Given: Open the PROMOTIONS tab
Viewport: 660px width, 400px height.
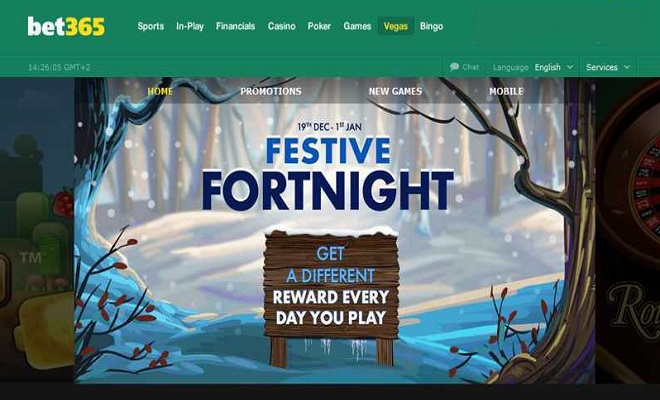Looking at the screenshot, I should coord(271,91).
